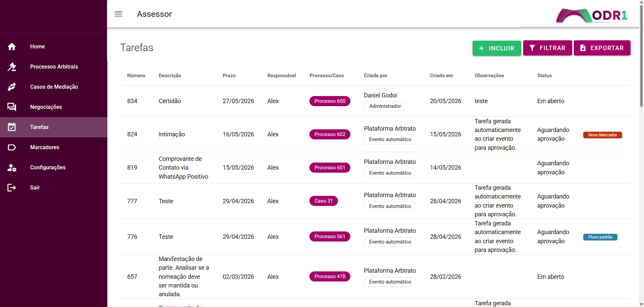The image size is (644, 307).
Task: Click the calendar-check icon for Tarefas
Action: tap(12, 127)
